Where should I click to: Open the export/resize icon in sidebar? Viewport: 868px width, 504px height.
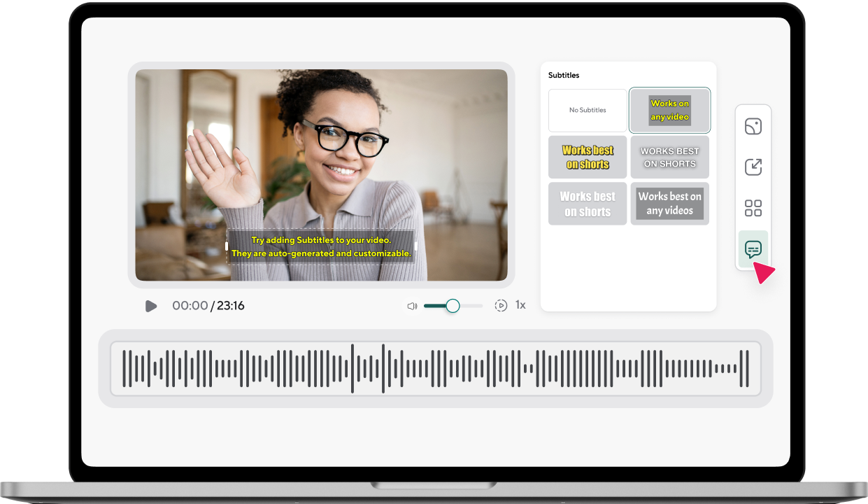[x=753, y=167]
